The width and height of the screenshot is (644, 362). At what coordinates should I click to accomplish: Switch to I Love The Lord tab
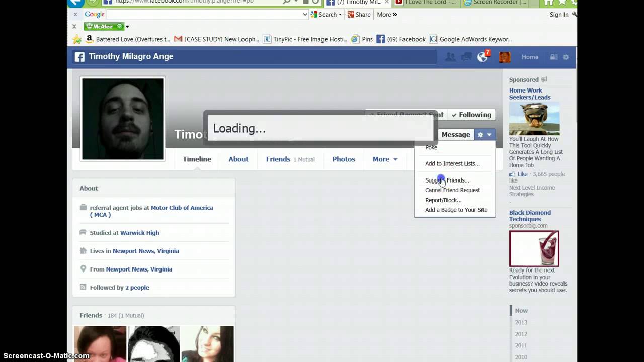426,3
